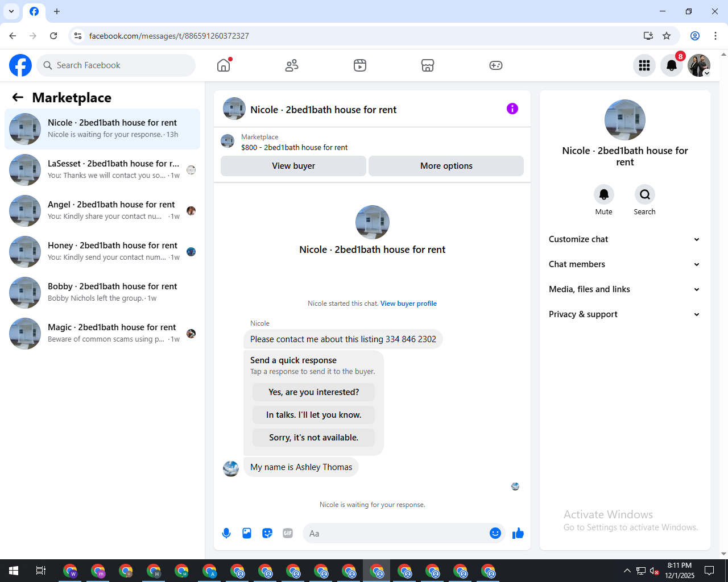Expand Customize chat section
This screenshot has width=728, height=582.
[624, 239]
